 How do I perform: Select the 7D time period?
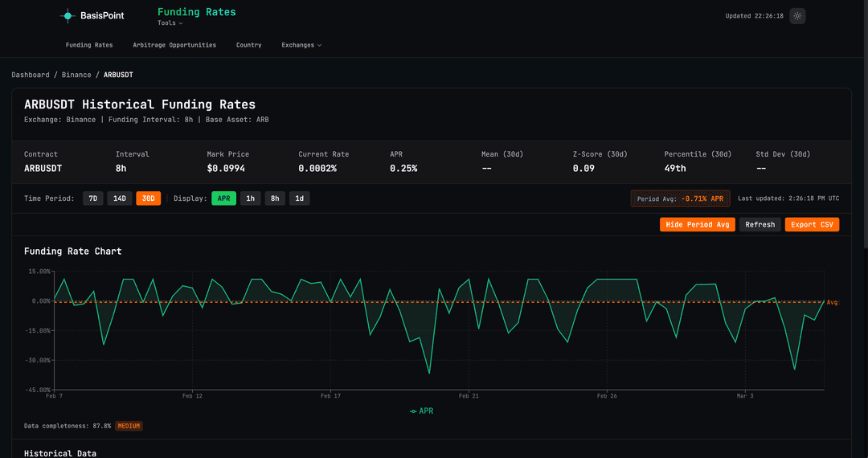pos(92,198)
